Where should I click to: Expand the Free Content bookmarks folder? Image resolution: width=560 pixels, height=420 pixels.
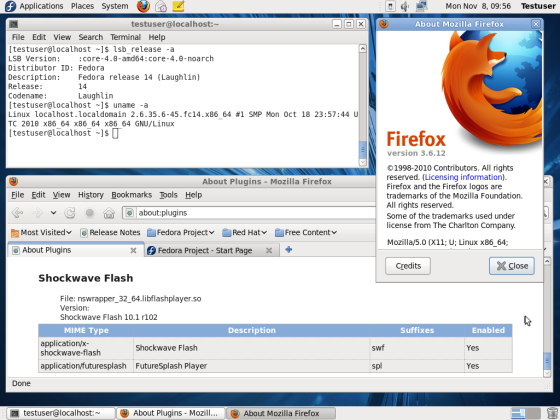click(x=306, y=232)
